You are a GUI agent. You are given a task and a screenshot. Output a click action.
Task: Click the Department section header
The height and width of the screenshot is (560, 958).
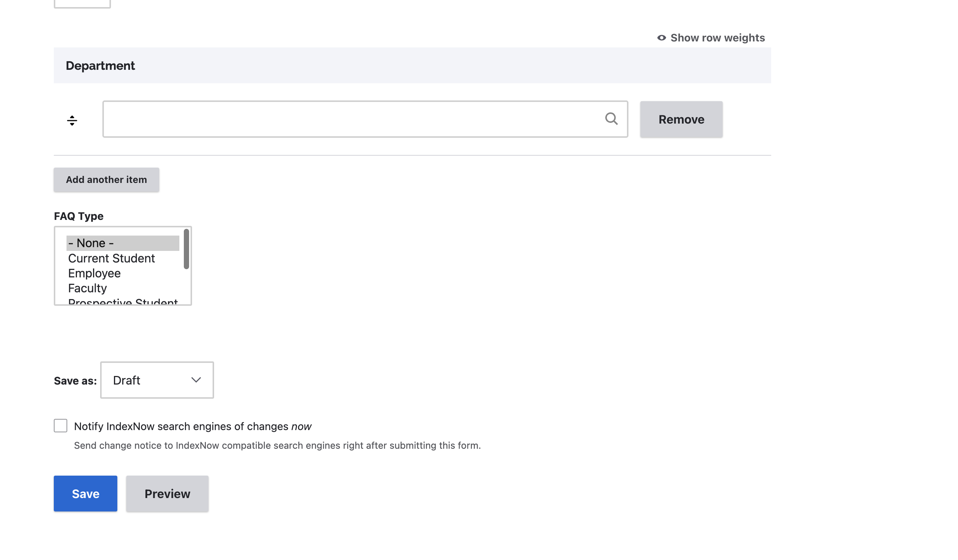coord(100,65)
